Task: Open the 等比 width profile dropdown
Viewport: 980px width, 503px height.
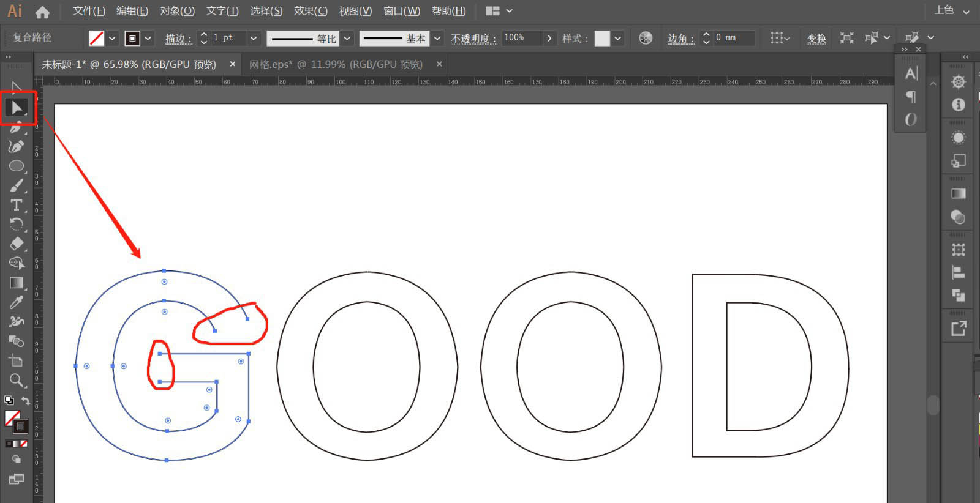Action: coord(347,38)
